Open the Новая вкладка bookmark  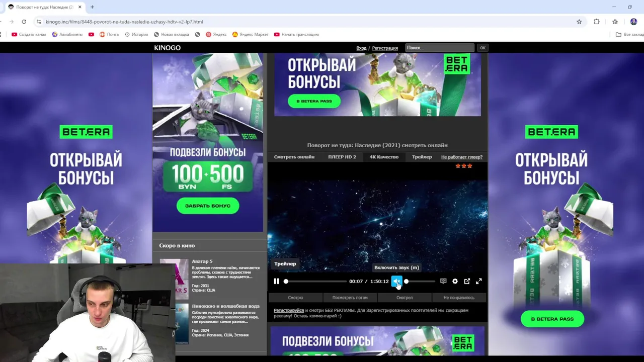pos(172,35)
